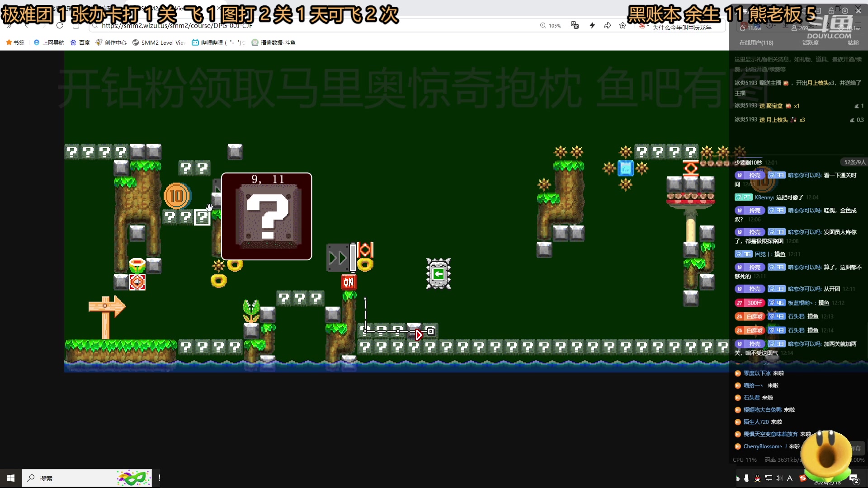
Task: Open the 创作中心 bookmark
Action: (111, 42)
